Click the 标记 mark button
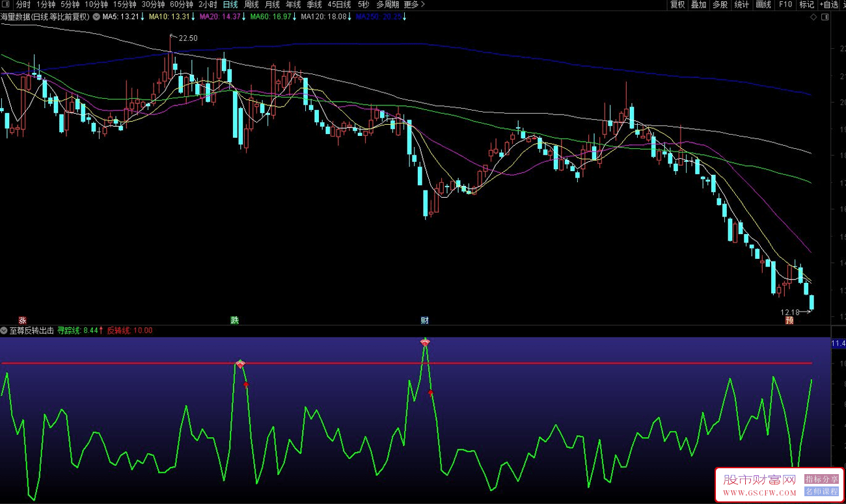This screenshot has width=846, height=504. tap(806, 5)
